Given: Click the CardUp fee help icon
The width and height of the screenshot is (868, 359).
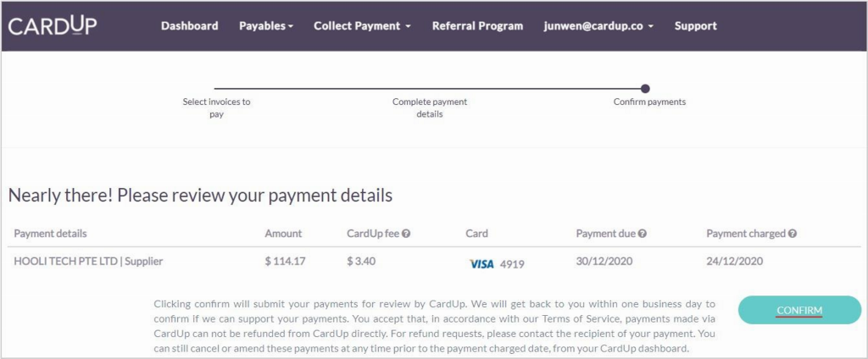Looking at the screenshot, I should [406, 234].
